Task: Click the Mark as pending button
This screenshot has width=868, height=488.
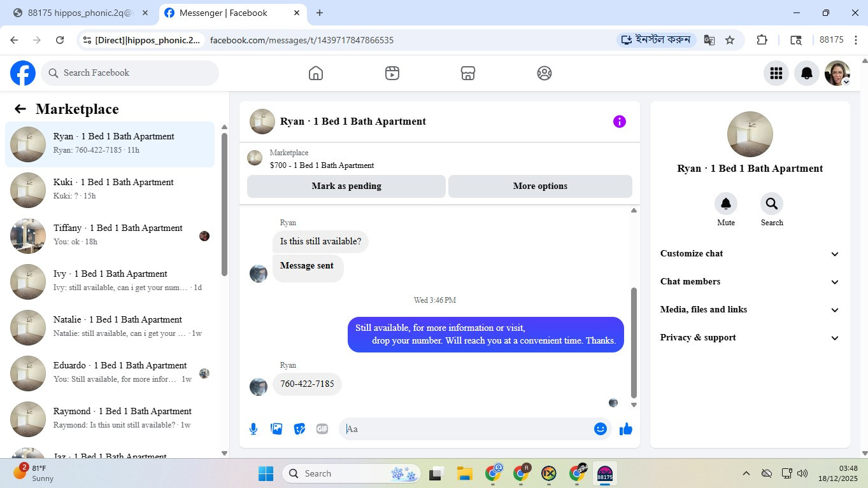Action: 346,186
